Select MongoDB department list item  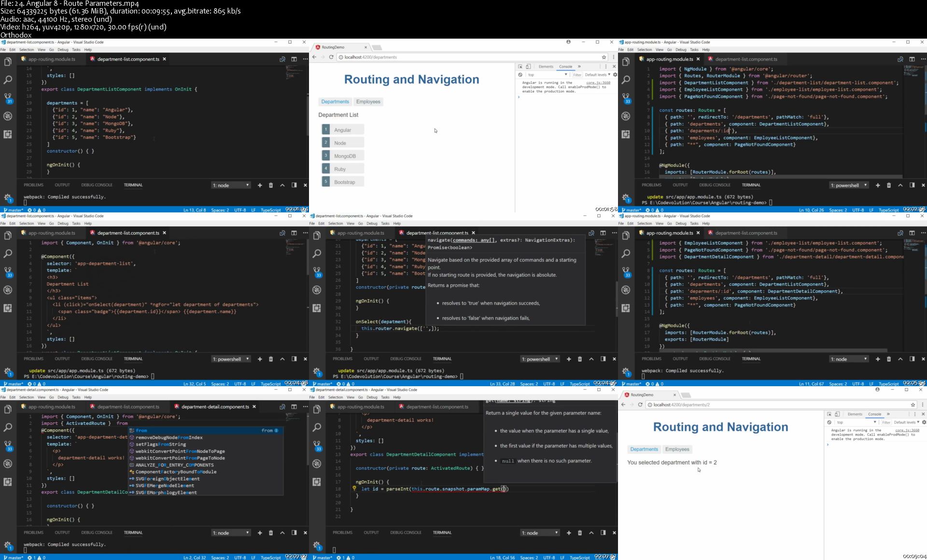point(343,155)
